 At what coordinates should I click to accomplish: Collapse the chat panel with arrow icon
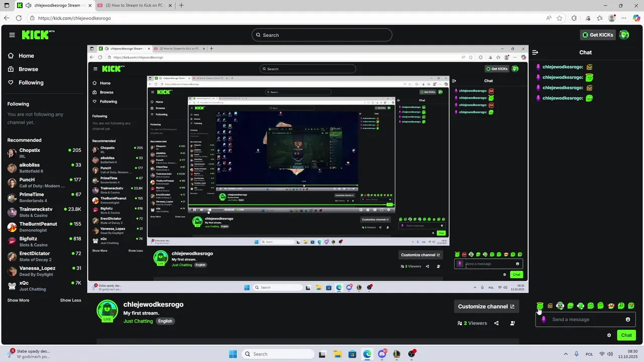[535, 52]
